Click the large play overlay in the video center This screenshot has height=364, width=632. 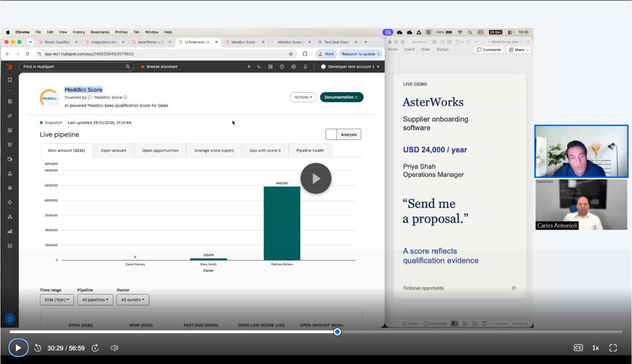point(316,178)
